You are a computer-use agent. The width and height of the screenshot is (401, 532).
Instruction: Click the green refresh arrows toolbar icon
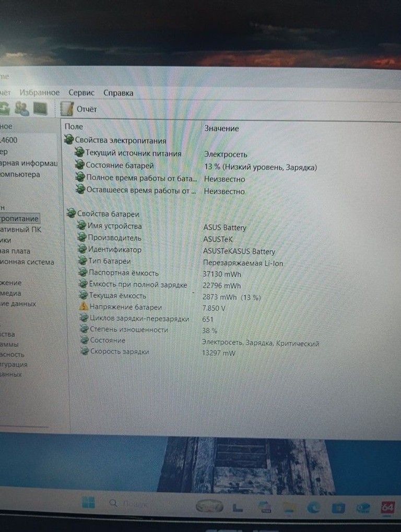click(x=5, y=109)
